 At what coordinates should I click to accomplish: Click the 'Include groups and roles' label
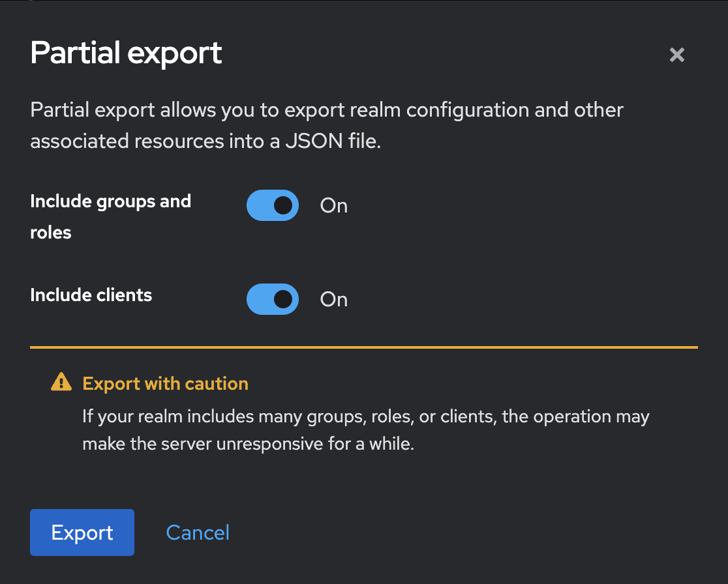click(110, 216)
